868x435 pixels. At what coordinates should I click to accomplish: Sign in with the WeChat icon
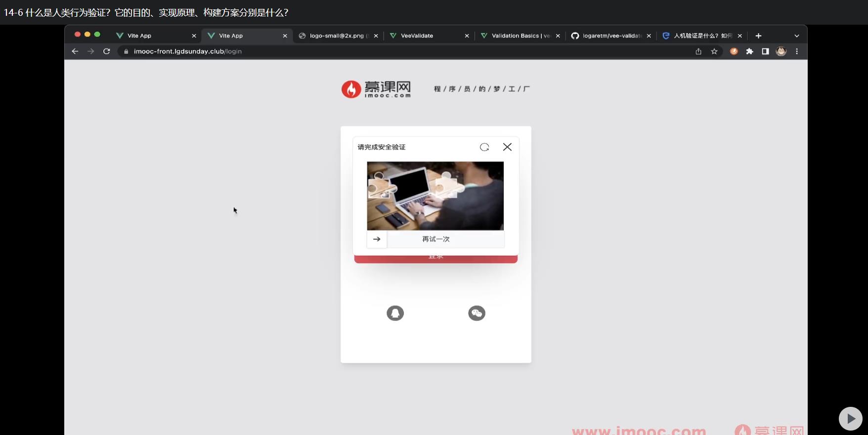477,313
